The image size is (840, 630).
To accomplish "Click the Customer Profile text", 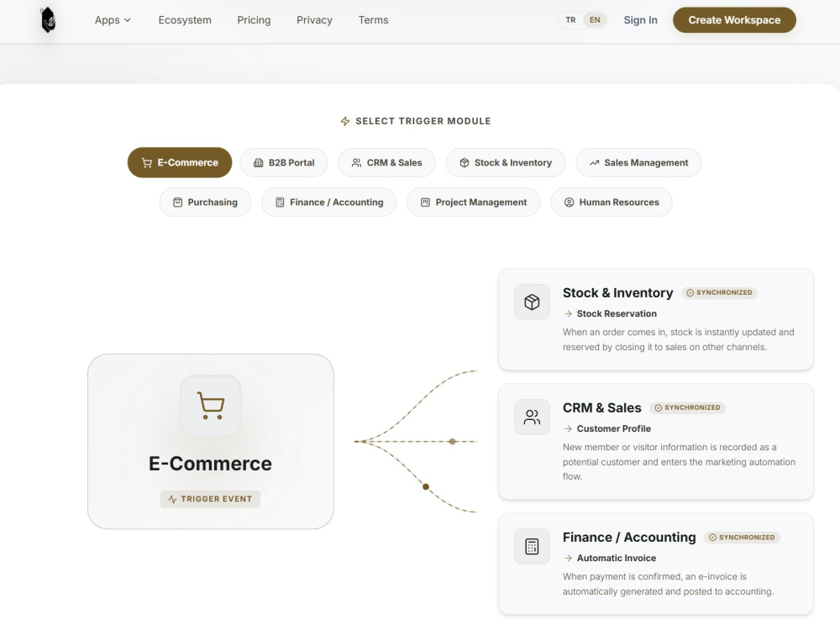I will 614,428.
